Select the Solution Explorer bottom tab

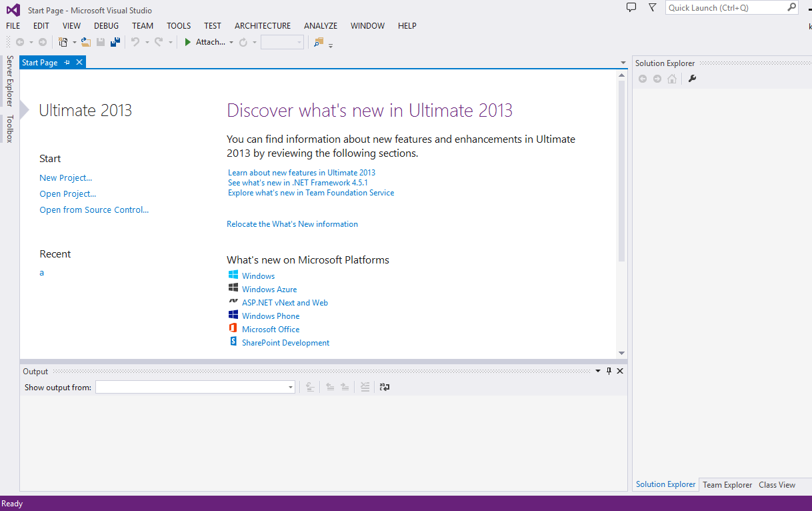665,484
